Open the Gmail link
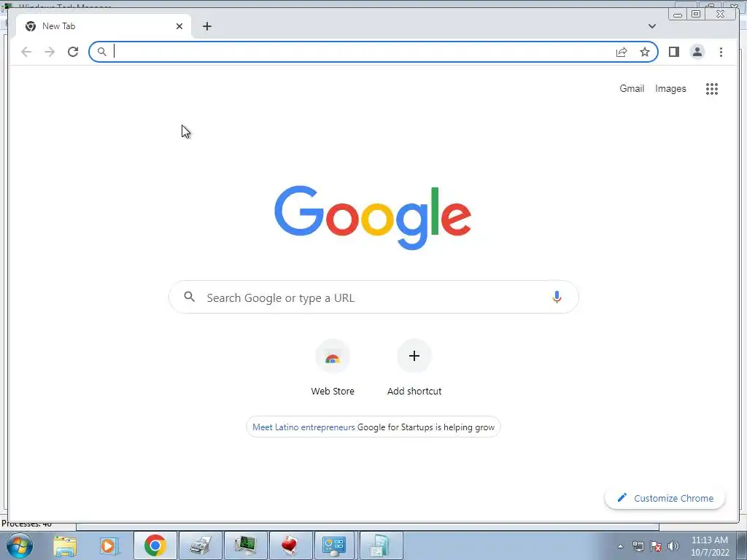 [x=632, y=88]
